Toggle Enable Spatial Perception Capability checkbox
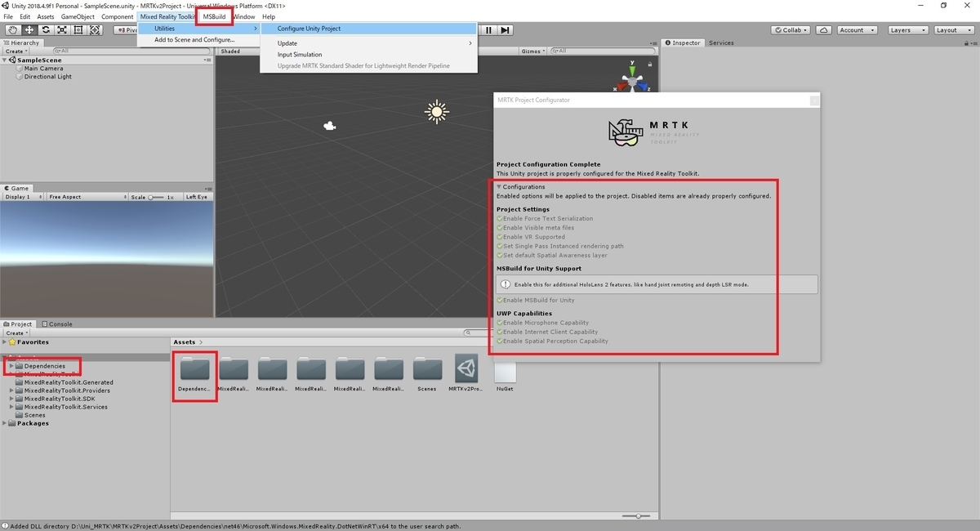Viewport: 980px width, 531px height. (500, 341)
